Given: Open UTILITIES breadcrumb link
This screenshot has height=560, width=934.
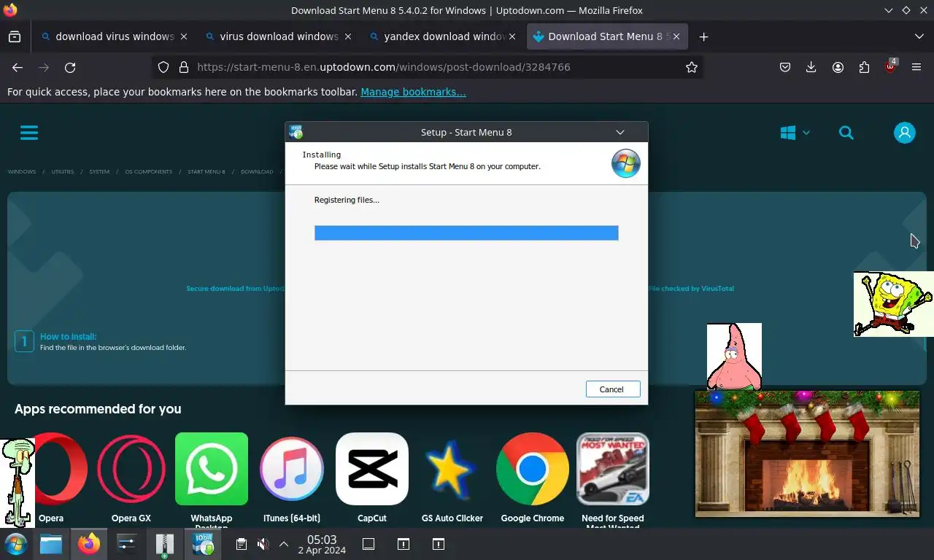Looking at the screenshot, I should (x=63, y=172).
